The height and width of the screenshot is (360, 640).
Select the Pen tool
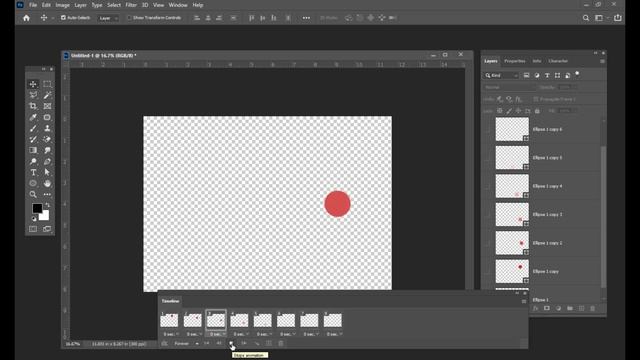coord(47,161)
